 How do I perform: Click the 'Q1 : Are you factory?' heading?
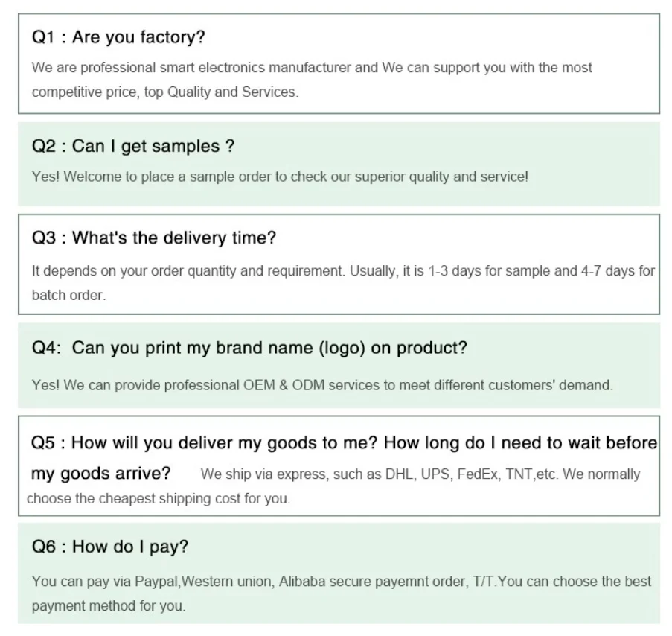click(x=118, y=37)
